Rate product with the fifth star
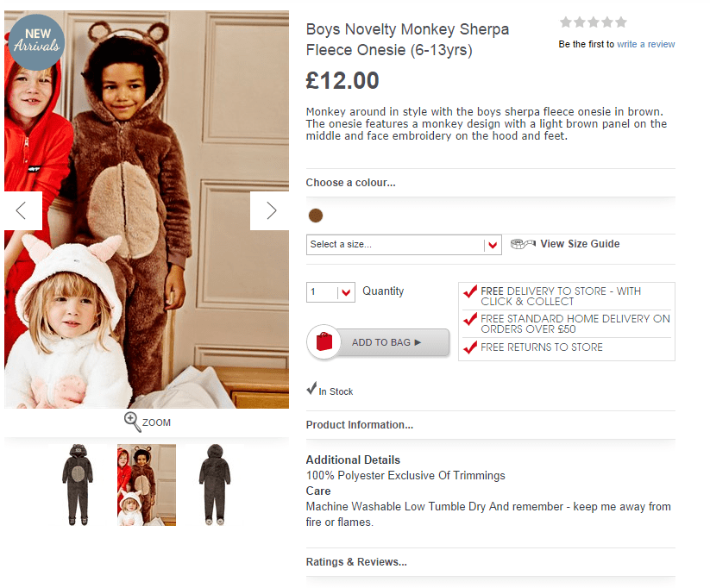This screenshot has width=710, height=588. pos(620,22)
